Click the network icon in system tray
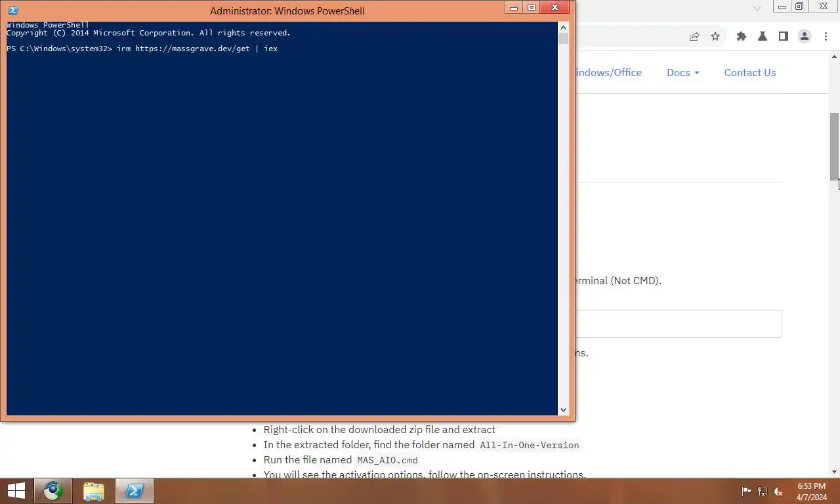The width and height of the screenshot is (840, 504). [763, 491]
